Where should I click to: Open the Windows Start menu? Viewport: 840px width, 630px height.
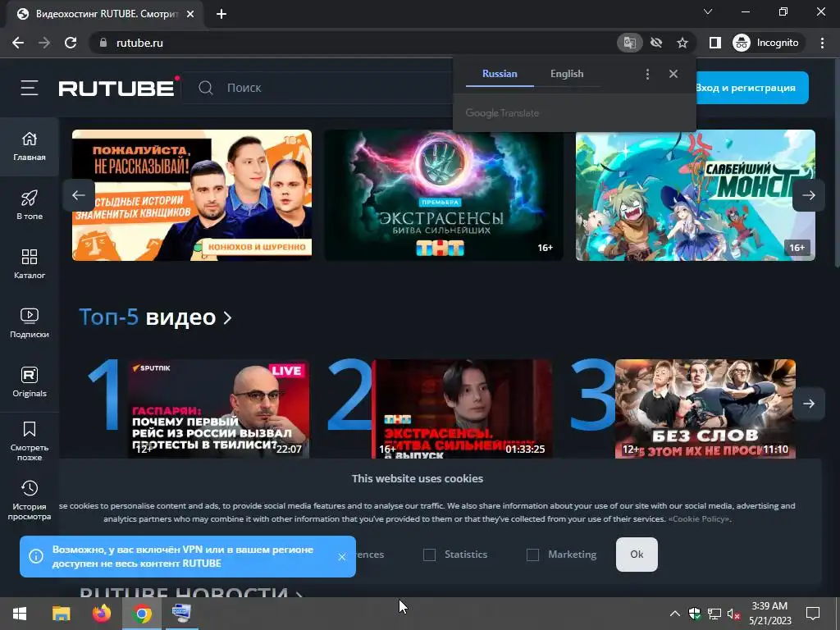click(x=20, y=614)
